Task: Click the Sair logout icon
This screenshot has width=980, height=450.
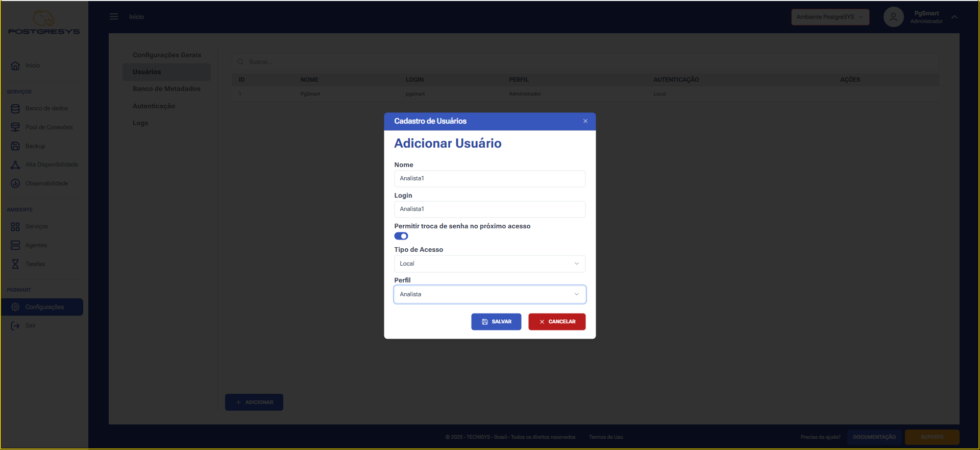Action: [15, 325]
